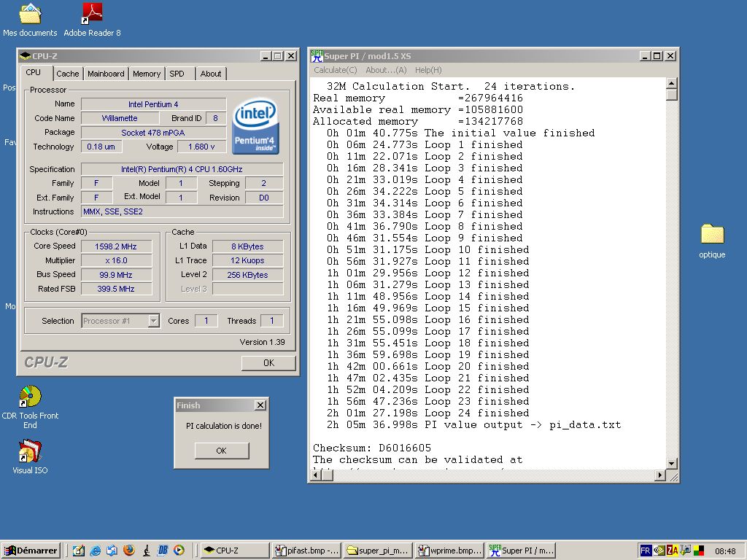The height and width of the screenshot is (560, 747).
Task: Click the Level 2 cache value 256 KBytes
Action: click(248, 275)
